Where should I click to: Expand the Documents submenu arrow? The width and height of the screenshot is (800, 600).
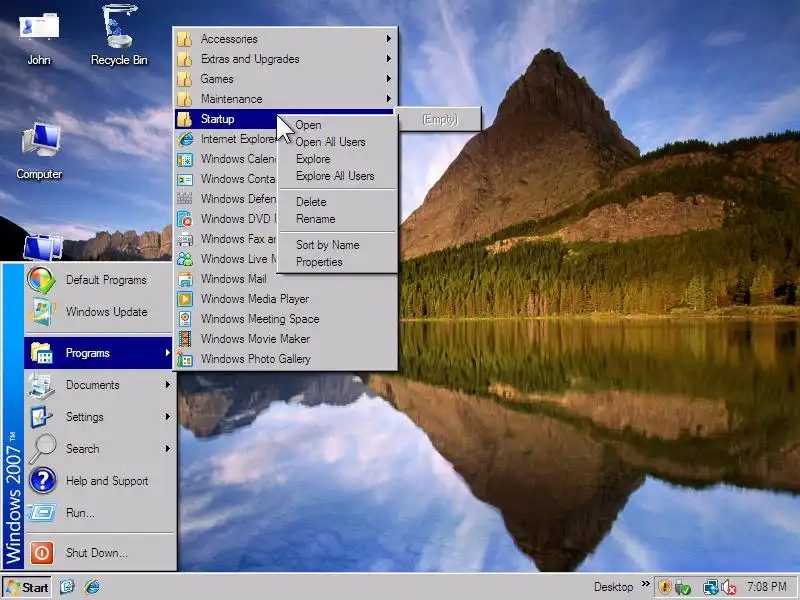point(167,385)
